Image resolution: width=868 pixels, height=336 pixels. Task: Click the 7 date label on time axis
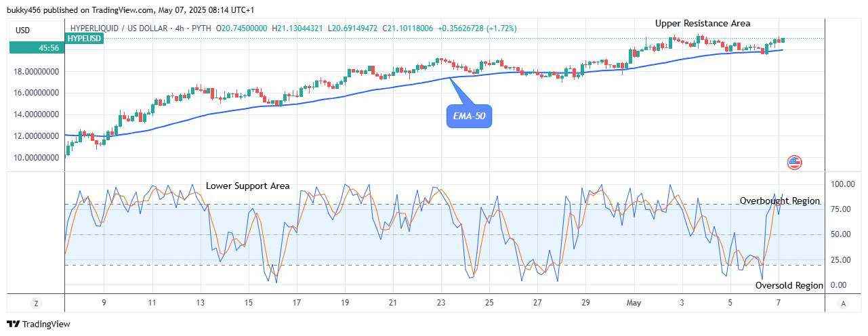pos(778,303)
